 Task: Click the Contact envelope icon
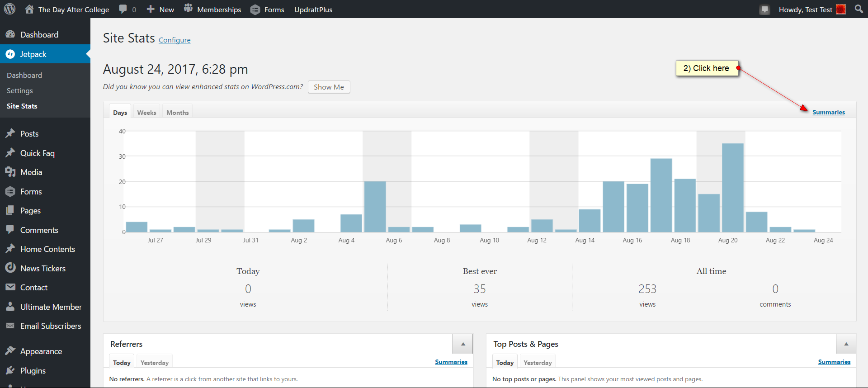[10, 287]
